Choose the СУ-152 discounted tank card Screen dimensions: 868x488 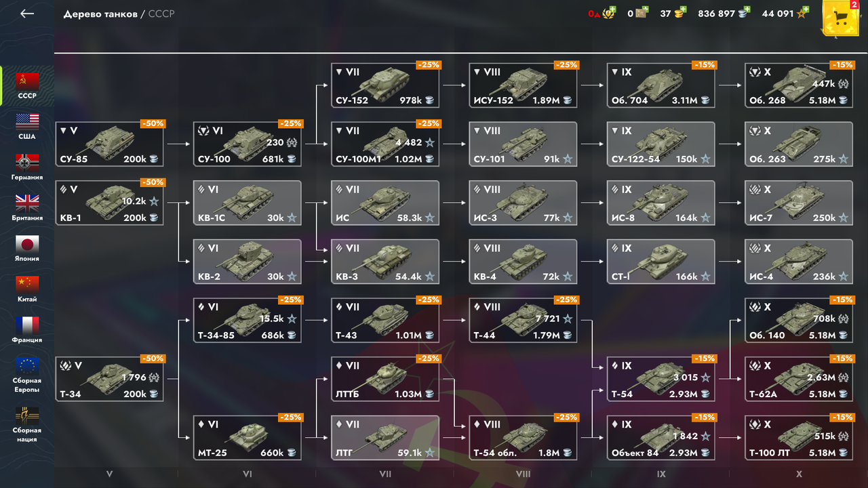pyautogui.click(x=385, y=85)
